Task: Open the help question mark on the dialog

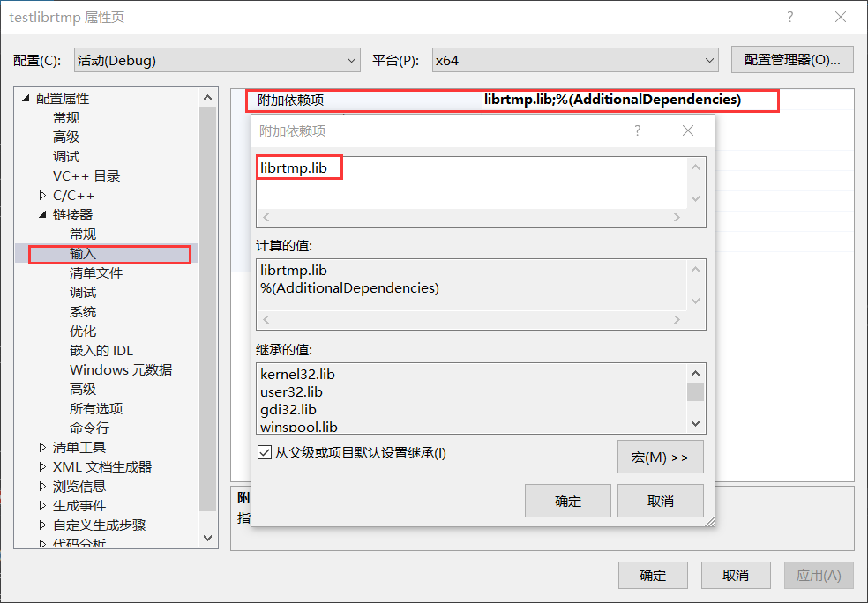Action: coord(637,130)
